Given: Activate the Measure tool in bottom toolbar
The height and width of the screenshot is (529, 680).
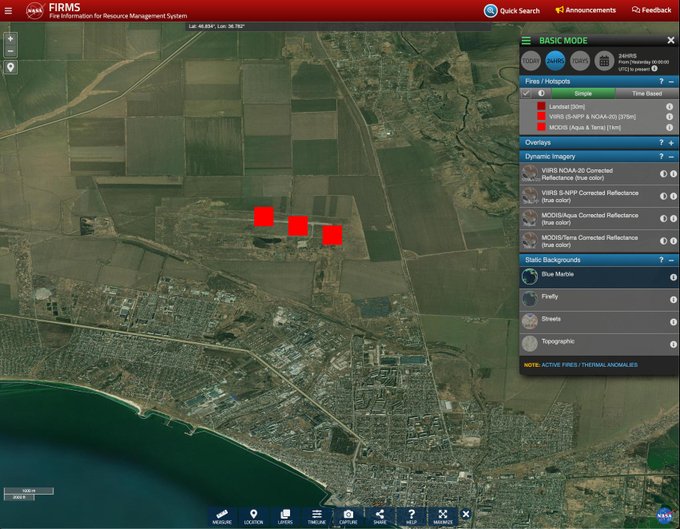Looking at the screenshot, I should tap(222, 517).
